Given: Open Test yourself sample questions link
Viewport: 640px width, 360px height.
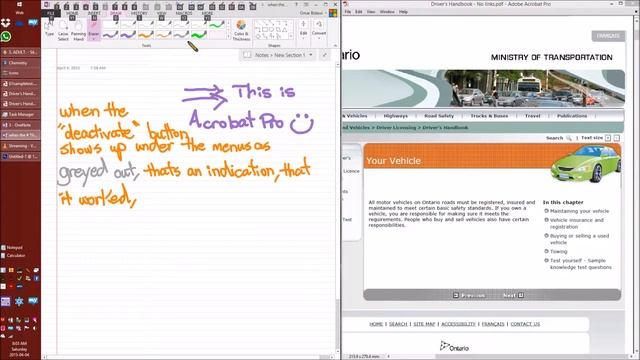Looking at the screenshot, I should click(x=580, y=264).
